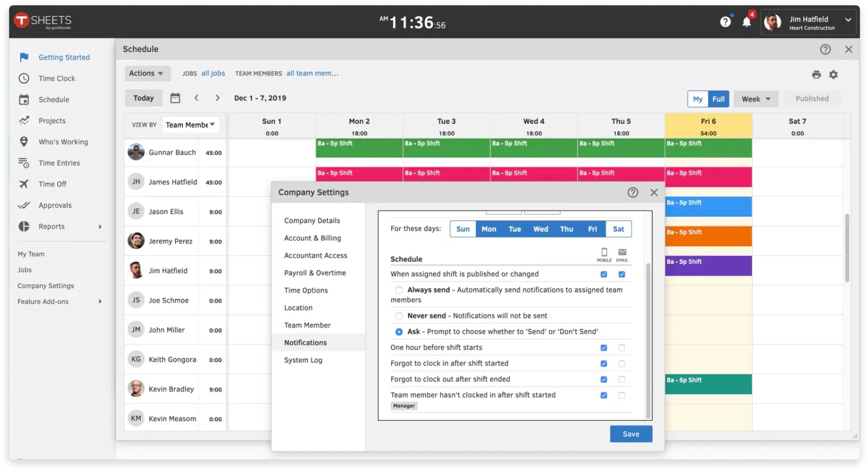This screenshot has width=868, height=471.
Task: Toggle Sun day button in For these days
Action: click(463, 229)
